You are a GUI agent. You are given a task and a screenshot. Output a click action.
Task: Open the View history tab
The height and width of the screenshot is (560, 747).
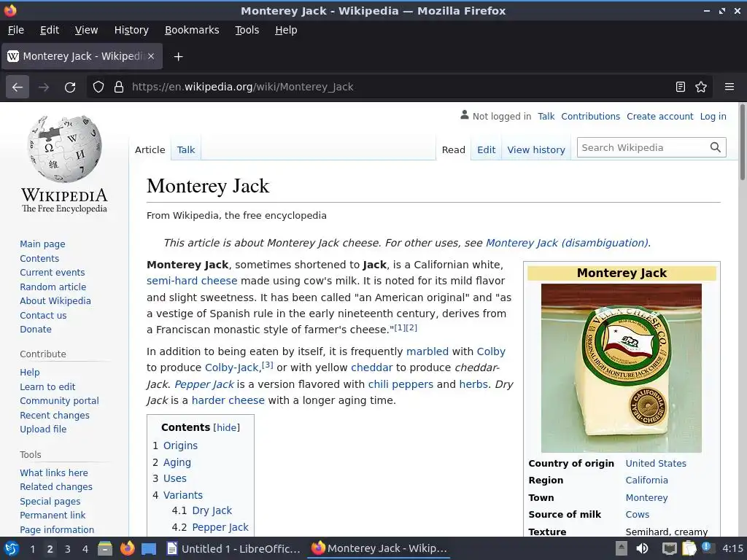pos(536,150)
